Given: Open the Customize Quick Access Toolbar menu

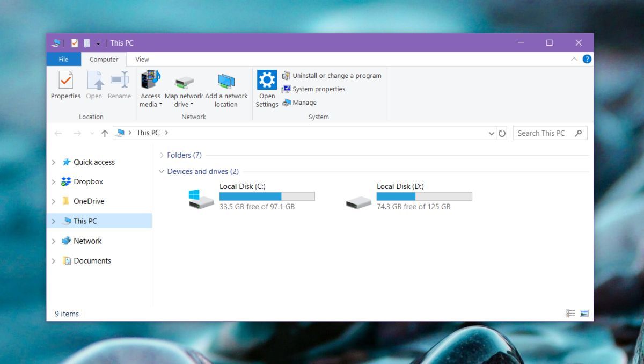Looking at the screenshot, I should pyautogui.click(x=98, y=42).
